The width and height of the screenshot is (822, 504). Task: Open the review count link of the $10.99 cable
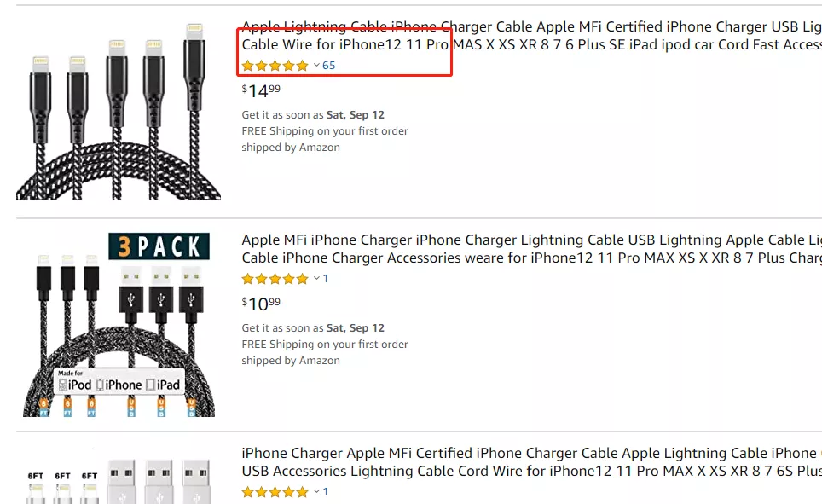(x=326, y=279)
